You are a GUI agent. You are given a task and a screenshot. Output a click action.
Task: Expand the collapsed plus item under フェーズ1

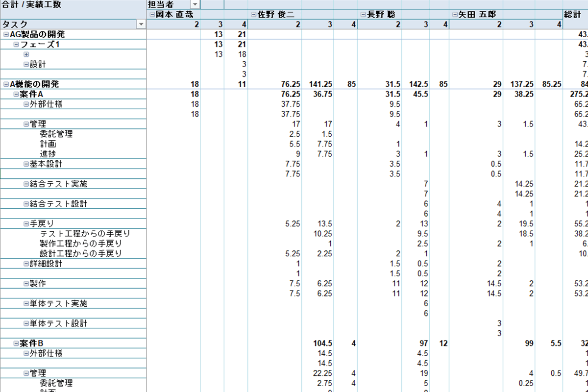(26, 54)
